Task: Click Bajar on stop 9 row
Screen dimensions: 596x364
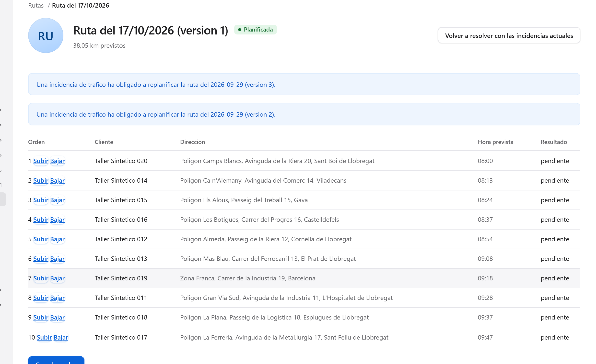Action: (57, 317)
